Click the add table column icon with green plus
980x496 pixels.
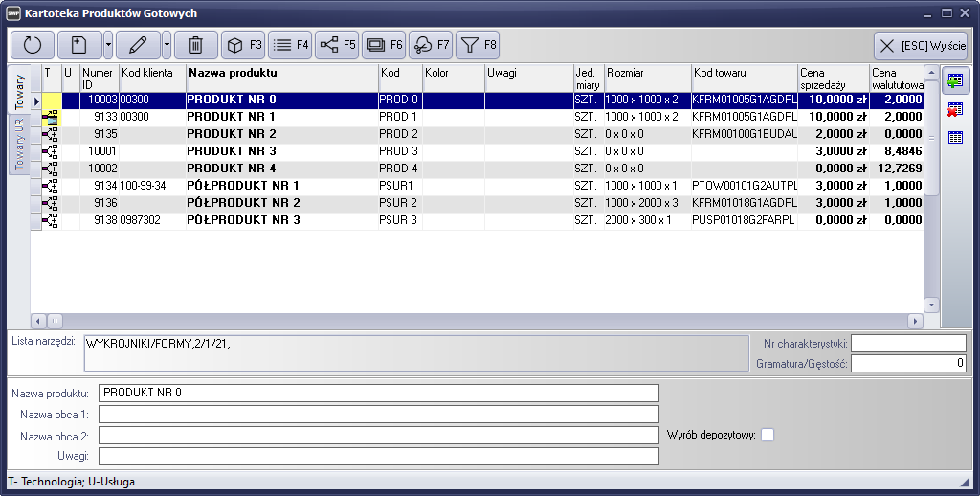[x=954, y=81]
